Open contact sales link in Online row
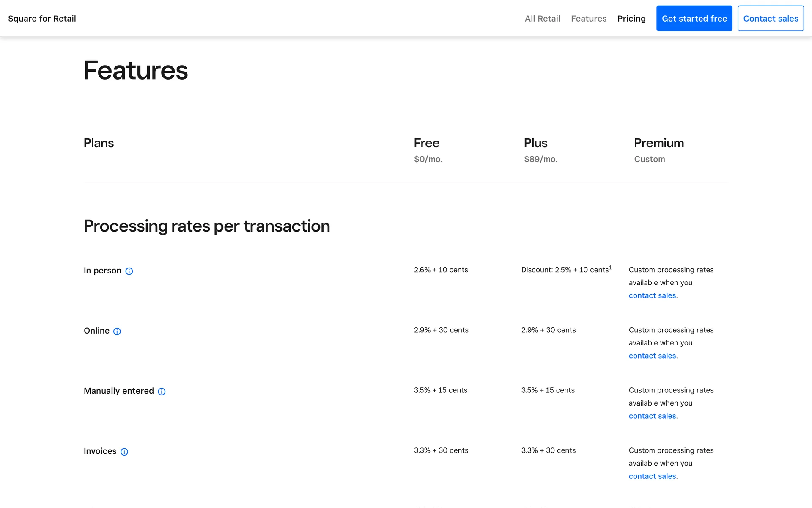 (x=652, y=356)
